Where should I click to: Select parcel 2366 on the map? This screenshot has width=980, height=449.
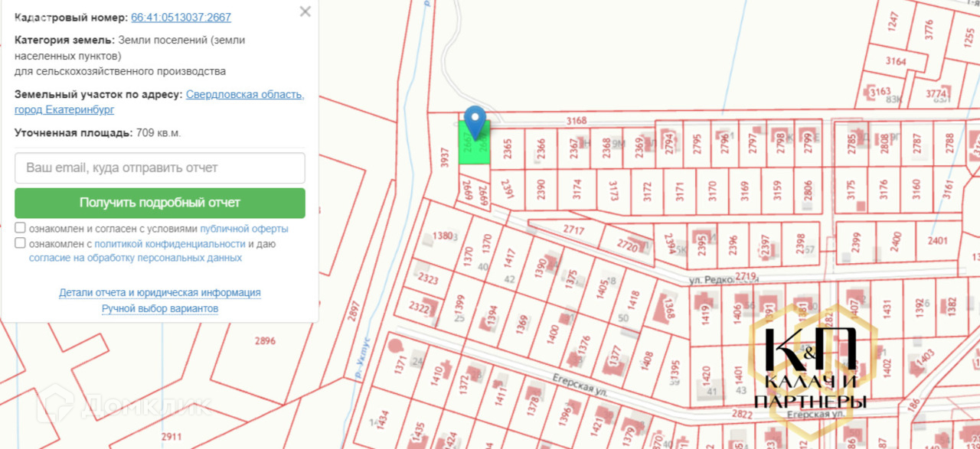coord(541,149)
